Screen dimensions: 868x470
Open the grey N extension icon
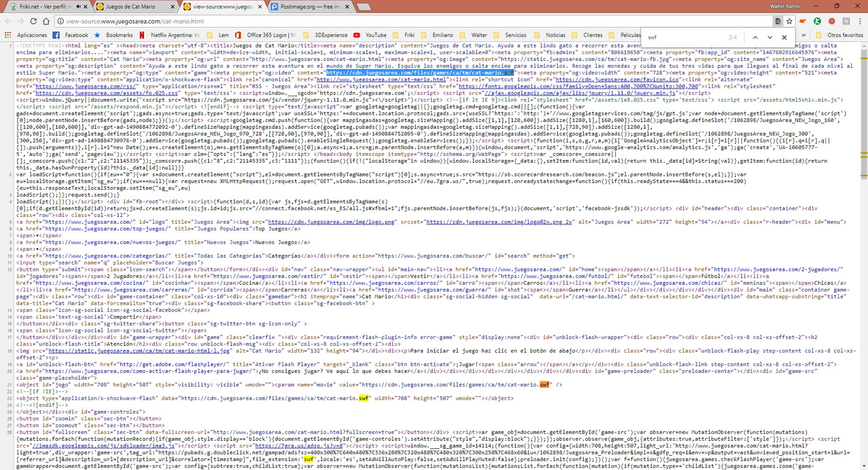847,21
